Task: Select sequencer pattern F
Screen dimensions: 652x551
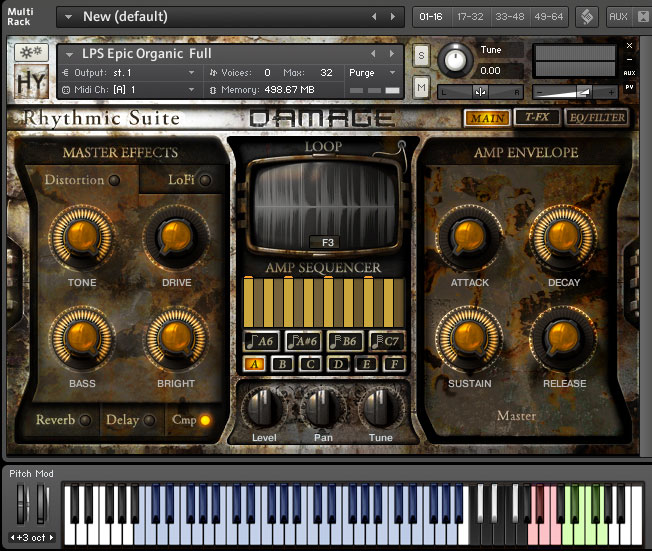Action: pos(394,364)
